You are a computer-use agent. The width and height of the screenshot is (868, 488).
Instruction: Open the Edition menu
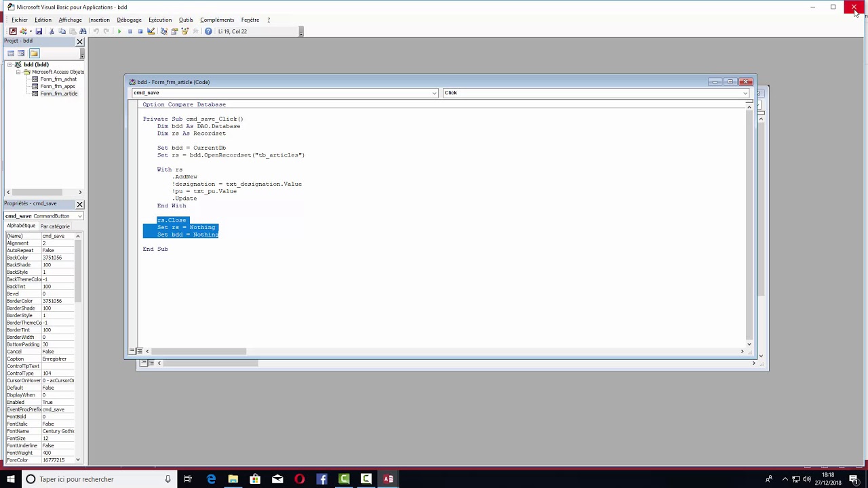(43, 20)
